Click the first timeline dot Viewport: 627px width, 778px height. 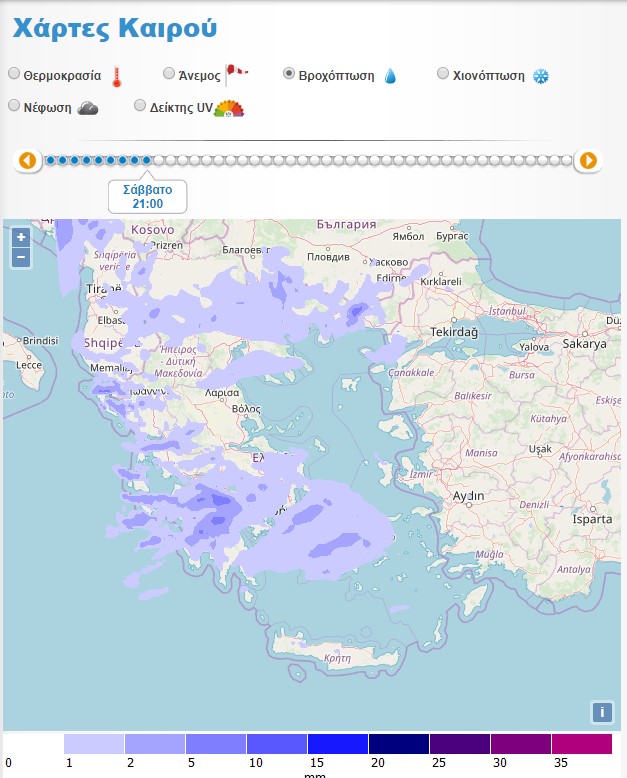[x=51, y=160]
